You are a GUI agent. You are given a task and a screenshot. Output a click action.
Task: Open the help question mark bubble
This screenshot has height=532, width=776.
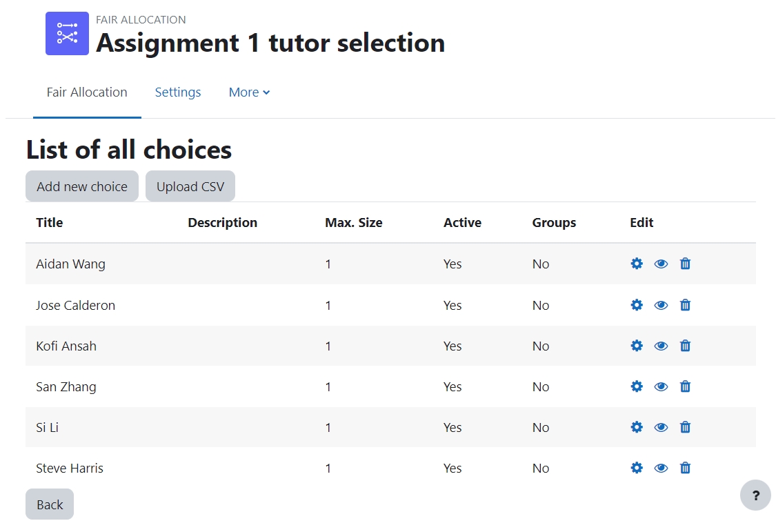pos(755,495)
